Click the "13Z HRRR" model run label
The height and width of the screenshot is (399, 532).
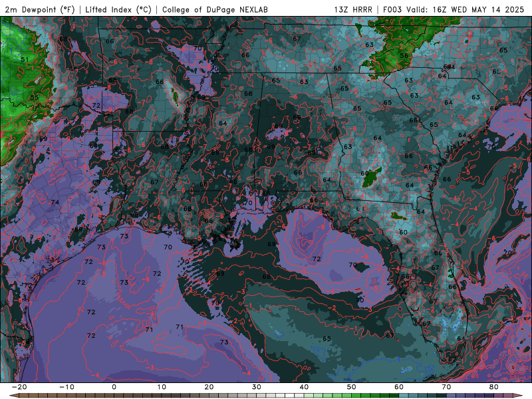(x=353, y=9)
